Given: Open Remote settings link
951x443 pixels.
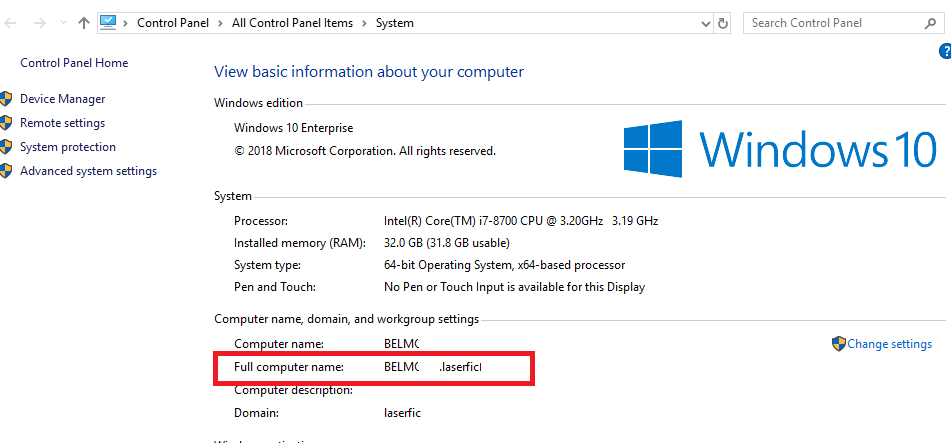Looking at the screenshot, I should [62, 123].
